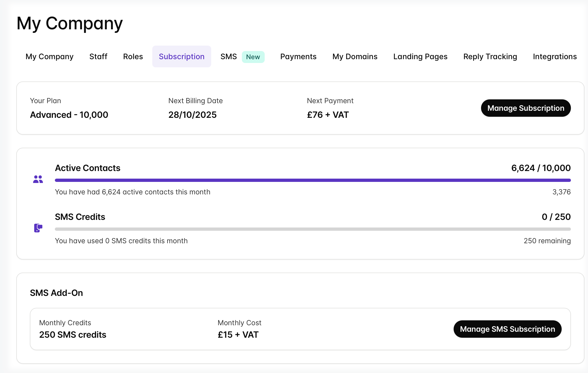Click the Advanced - 10,000 plan name
This screenshot has height=373, width=588.
[69, 115]
